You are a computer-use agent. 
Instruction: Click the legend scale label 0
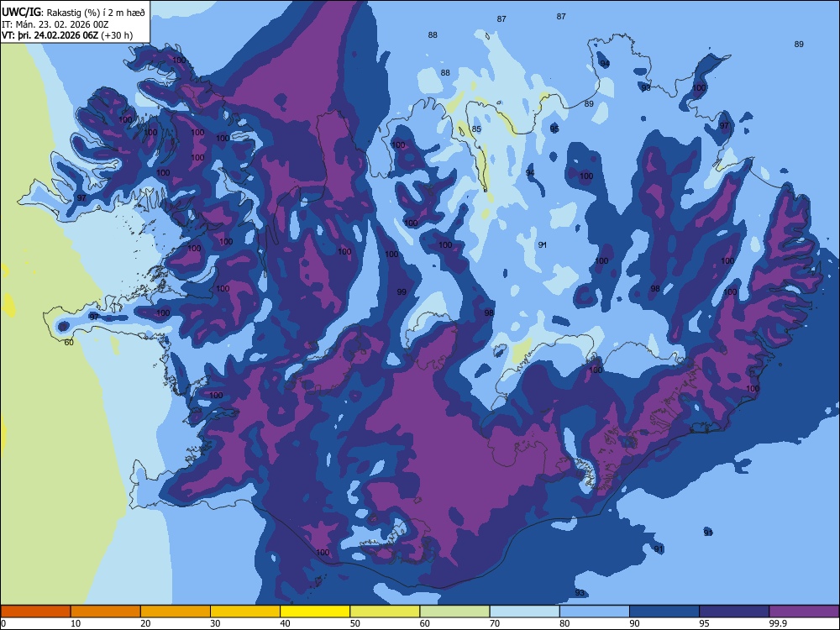pyautogui.click(x=3, y=623)
